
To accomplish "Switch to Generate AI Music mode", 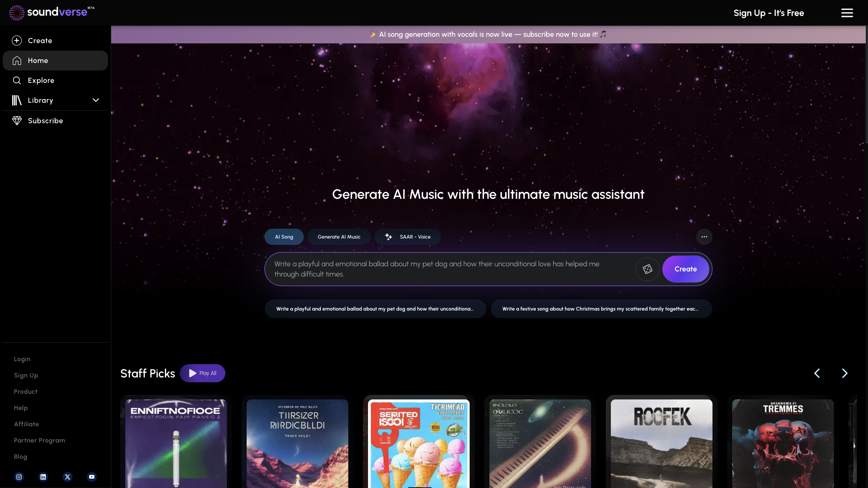I will click(x=339, y=237).
